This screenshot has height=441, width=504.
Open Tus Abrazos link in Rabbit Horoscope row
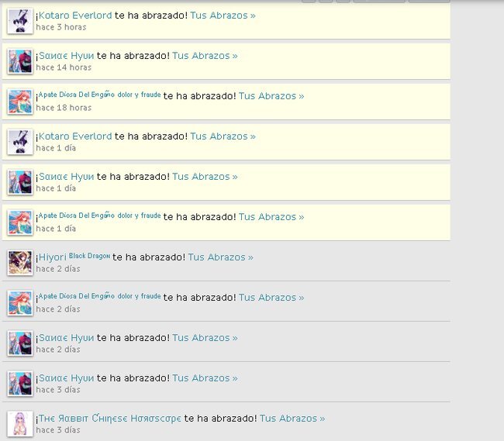point(292,419)
